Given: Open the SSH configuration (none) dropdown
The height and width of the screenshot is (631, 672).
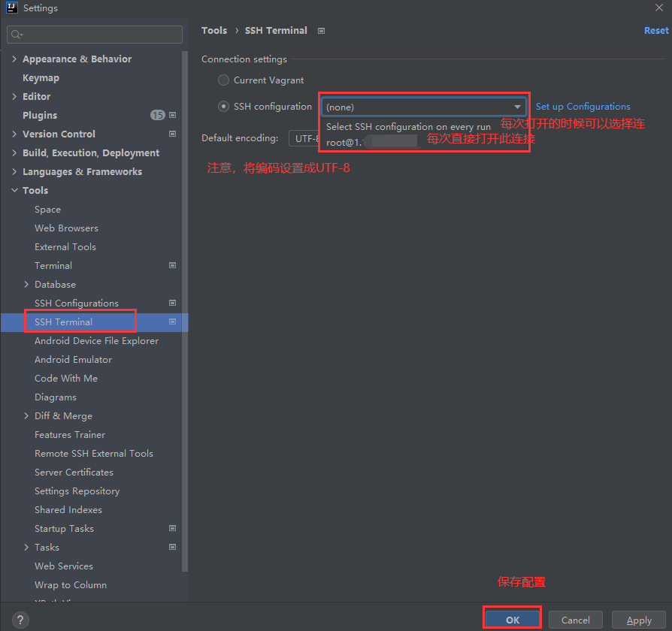Looking at the screenshot, I should [423, 107].
